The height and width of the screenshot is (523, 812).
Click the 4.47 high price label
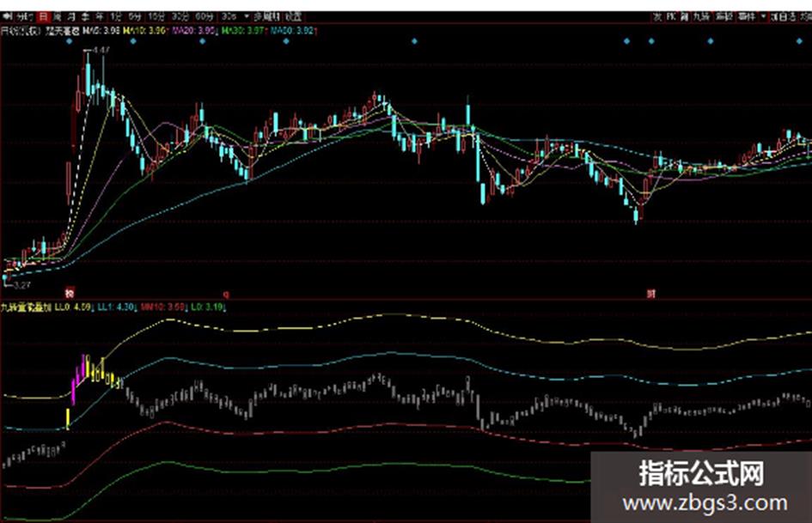click(101, 50)
